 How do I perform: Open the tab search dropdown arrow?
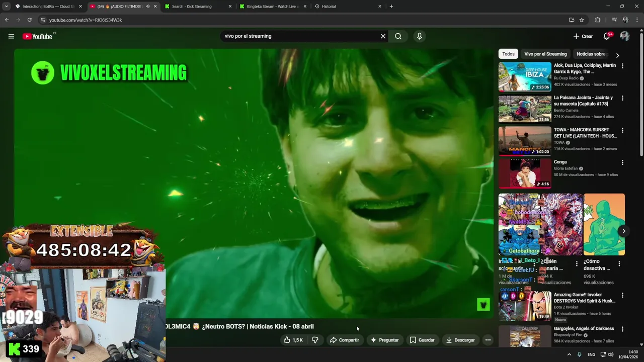[6, 7]
